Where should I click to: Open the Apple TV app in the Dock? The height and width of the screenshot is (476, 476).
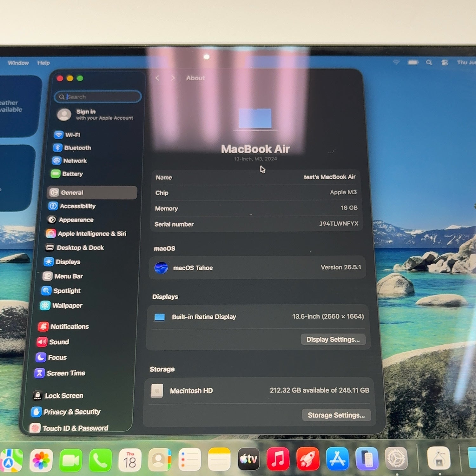(249, 459)
